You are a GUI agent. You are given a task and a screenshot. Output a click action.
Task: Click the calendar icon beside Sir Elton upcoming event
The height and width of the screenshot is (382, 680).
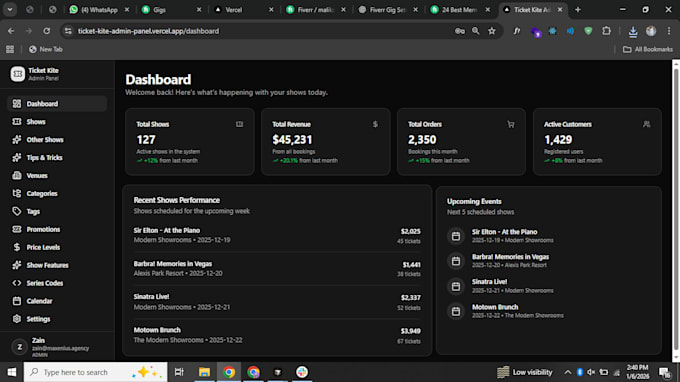point(456,236)
